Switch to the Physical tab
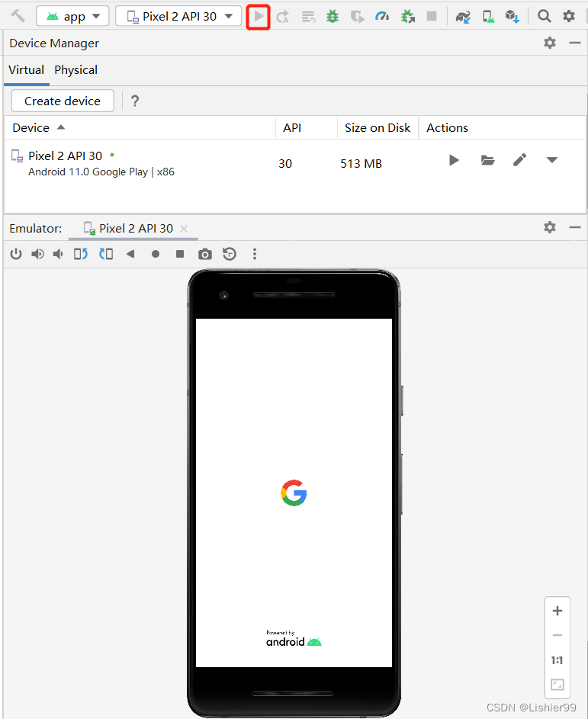The image size is (588, 719). (76, 69)
